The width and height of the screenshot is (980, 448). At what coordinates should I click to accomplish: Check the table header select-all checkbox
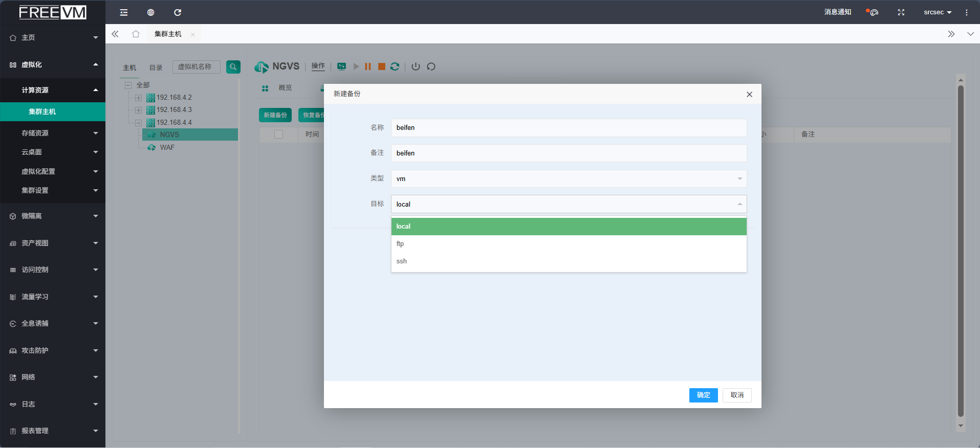[278, 135]
